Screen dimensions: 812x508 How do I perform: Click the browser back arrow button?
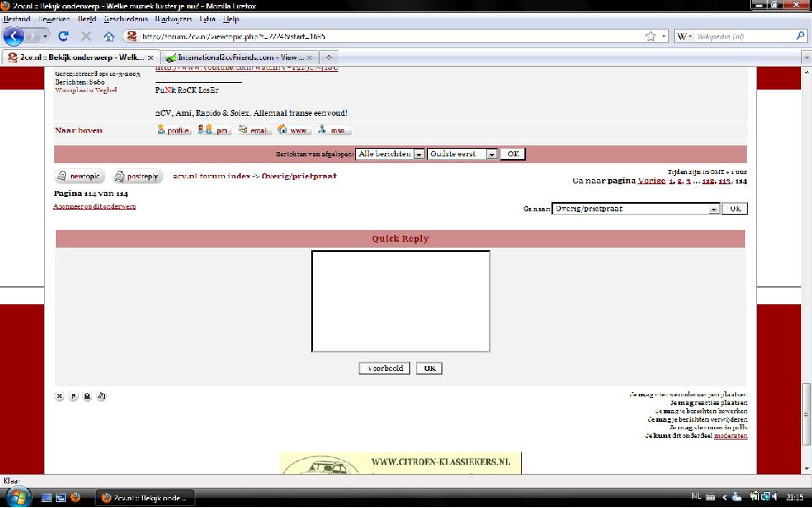click(x=15, y=36)
